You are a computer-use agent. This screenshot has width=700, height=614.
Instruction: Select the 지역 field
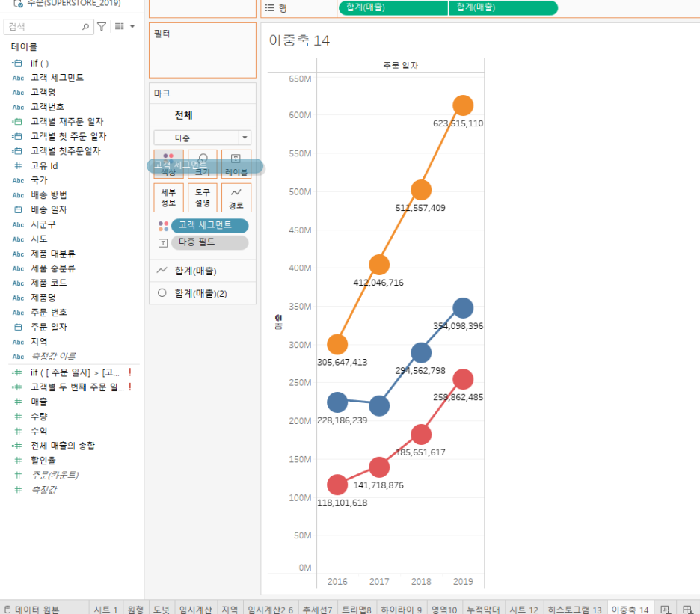pos(39,342)
